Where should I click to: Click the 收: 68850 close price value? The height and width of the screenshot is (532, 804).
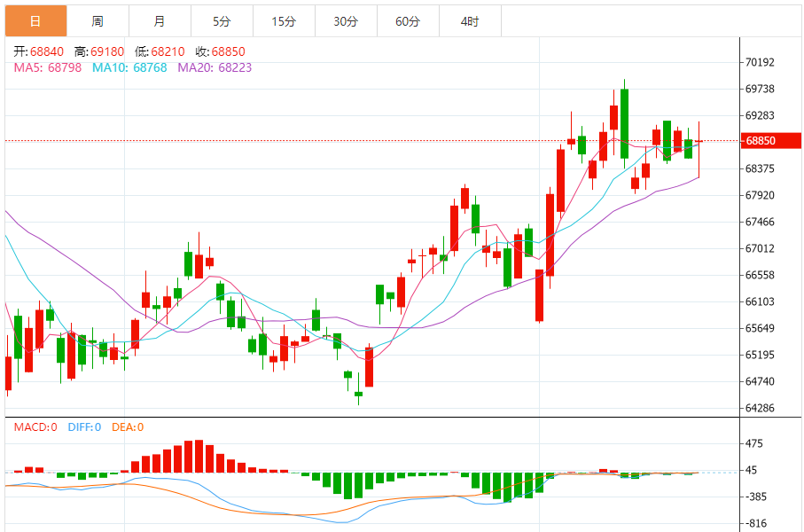(x=220, y=51)
